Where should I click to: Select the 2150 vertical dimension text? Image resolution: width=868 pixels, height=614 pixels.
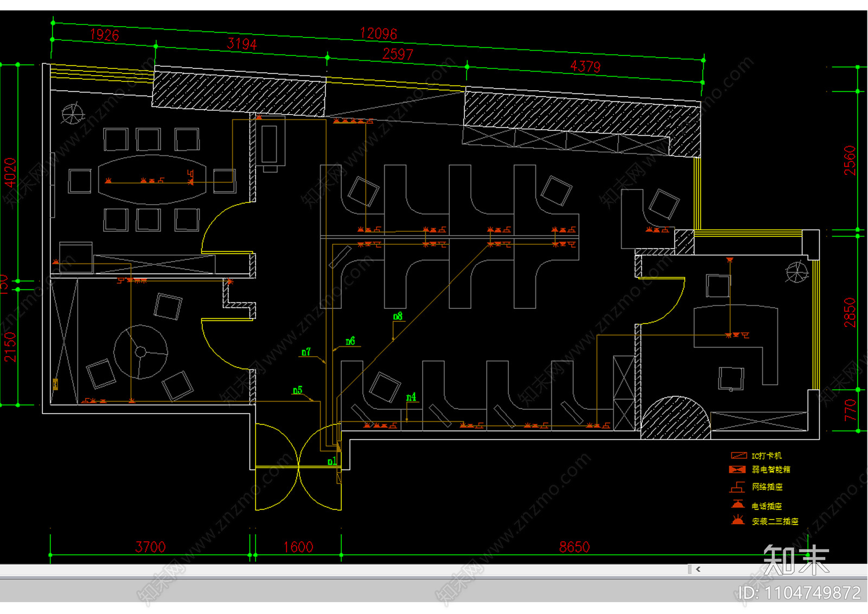point(10,347)
